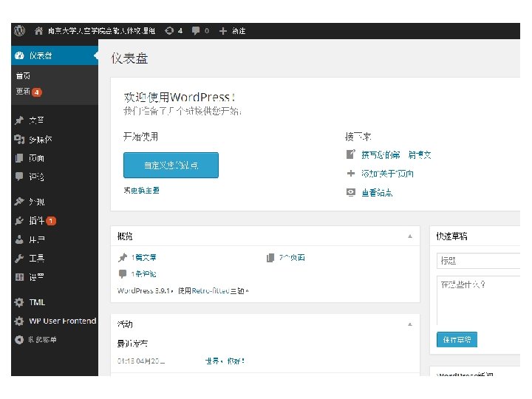Click the 快速草稿 widget header
Image resolution: width=532 pixels, height=399 pixels.
pyautogui.click(x=475, y=236)
